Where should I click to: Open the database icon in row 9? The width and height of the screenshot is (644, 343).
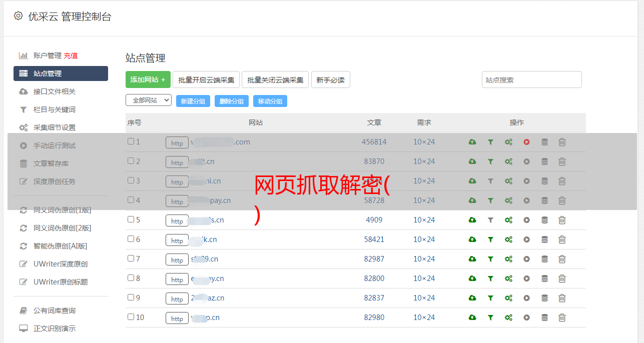tap(544, 298)
